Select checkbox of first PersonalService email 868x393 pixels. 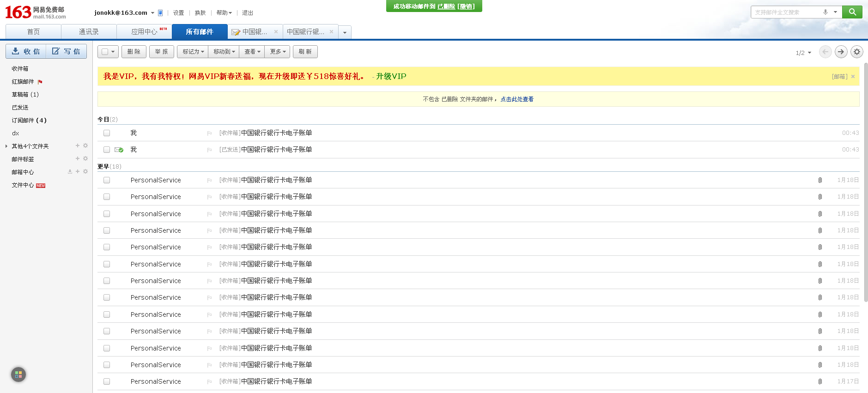[x=107, y=180]
